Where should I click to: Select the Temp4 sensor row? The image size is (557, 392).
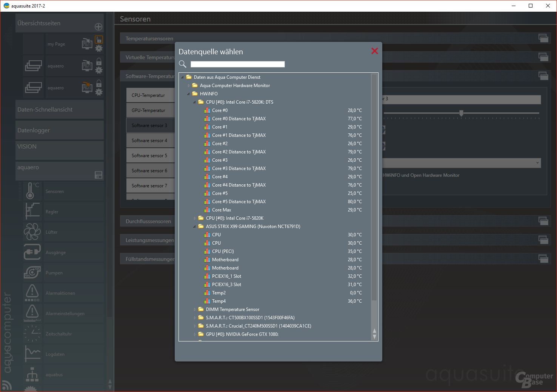pos(283,301)
